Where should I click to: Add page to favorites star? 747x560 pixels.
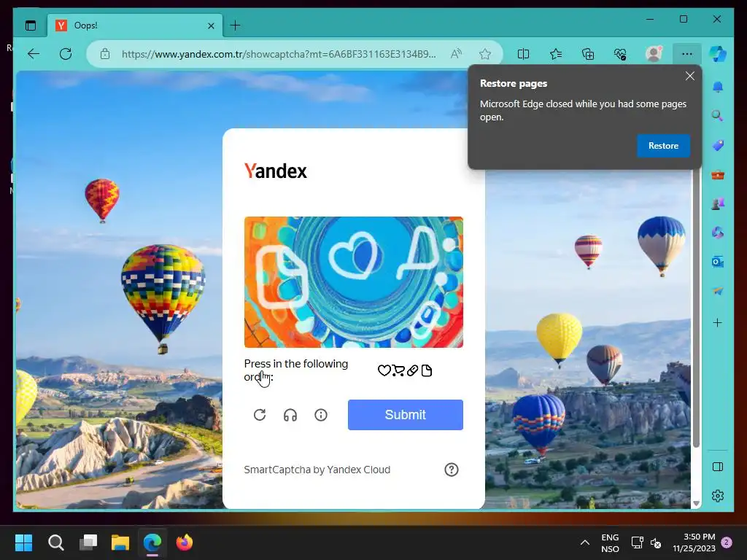(485, 54)
